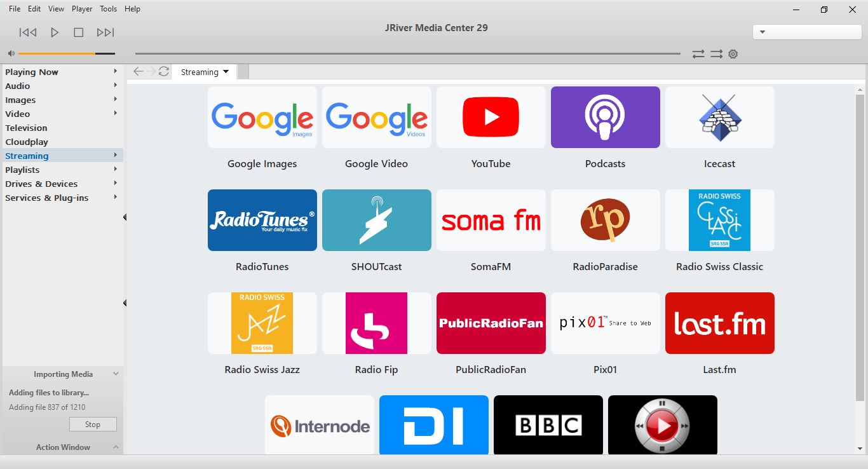This screenshot has height=469, width=868.
Task: Click the Stop playback button
Action: (x=79, y=32)
